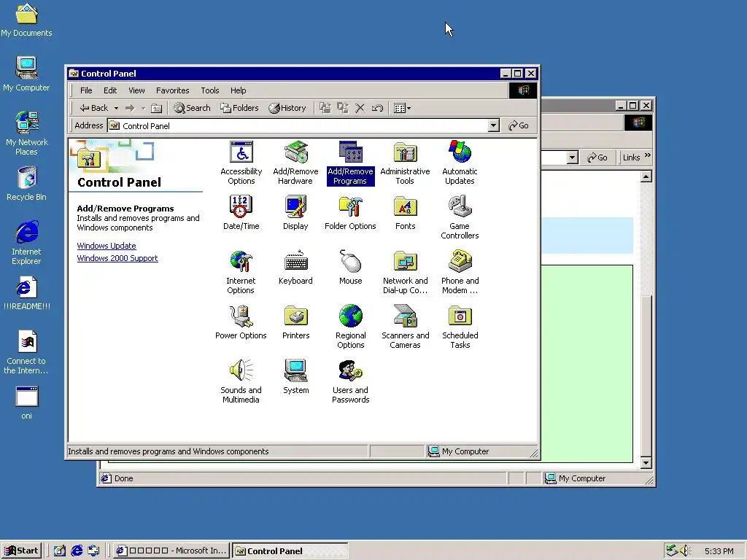Open Administrative Tools folder
Viewport: 747px width, 560px height.
(405, 163)
